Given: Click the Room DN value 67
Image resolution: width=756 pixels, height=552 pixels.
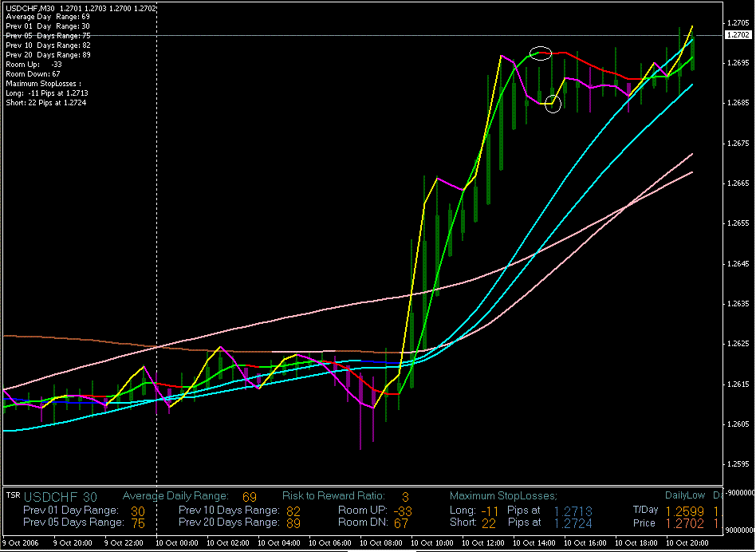Looking at the screenshot, I should (401, 523).
